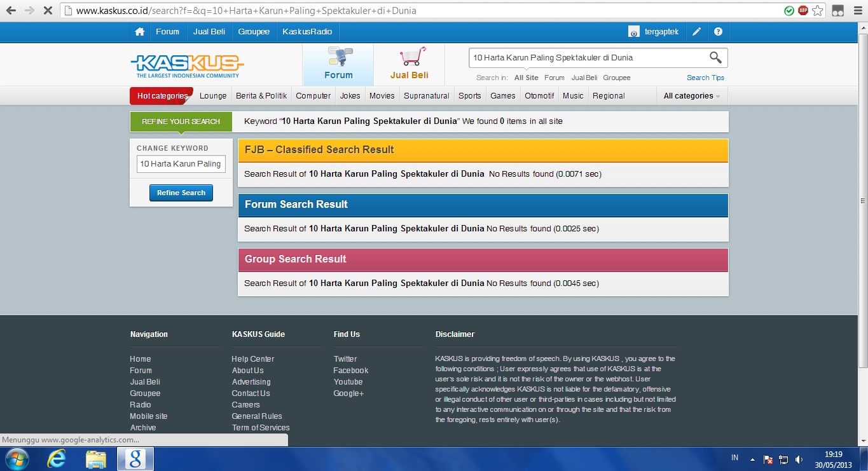Select the Otomotif category
Viewport: 868px width, 471px height.
click(x=539, y=96)
